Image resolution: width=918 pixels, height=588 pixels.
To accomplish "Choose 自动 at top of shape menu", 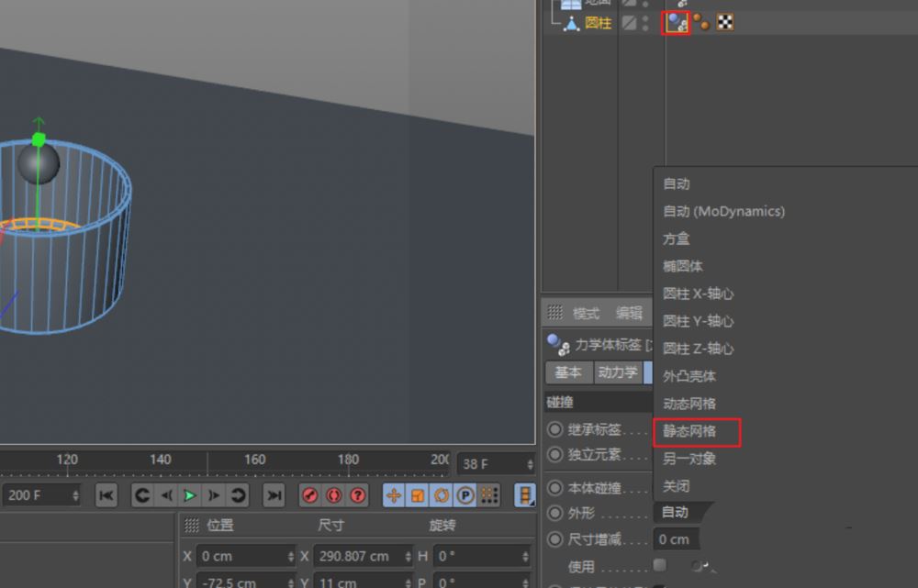I will (677, 183).
